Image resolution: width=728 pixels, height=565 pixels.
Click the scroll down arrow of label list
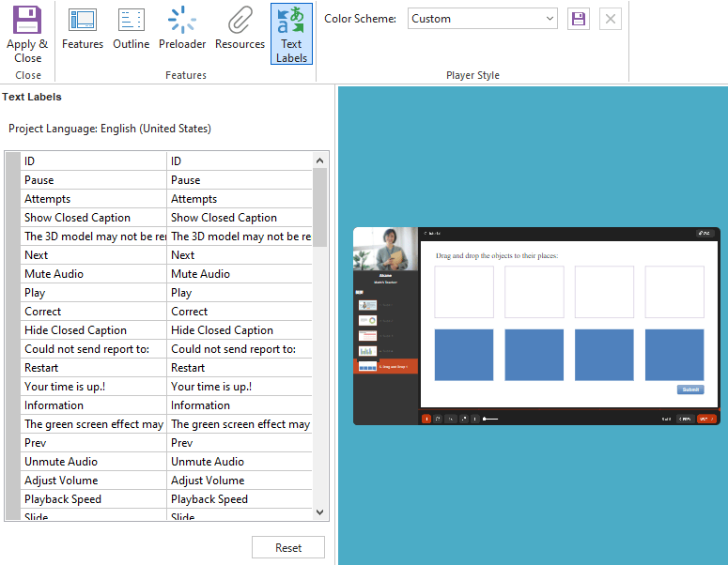pos(319,512)
